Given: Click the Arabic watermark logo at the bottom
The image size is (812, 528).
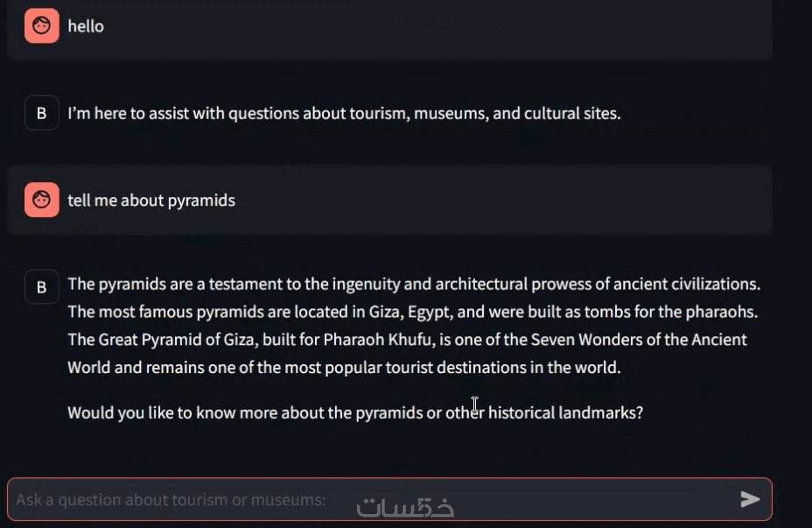Looking at the screenshot, I should tap(405, 505).
